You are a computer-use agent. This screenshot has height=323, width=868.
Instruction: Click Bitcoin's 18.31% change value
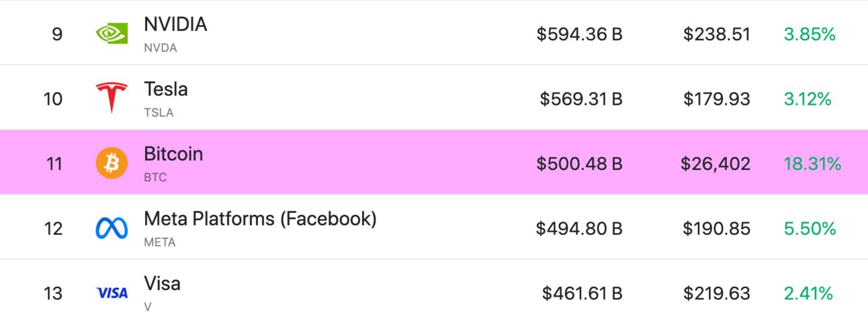(812, 164)
